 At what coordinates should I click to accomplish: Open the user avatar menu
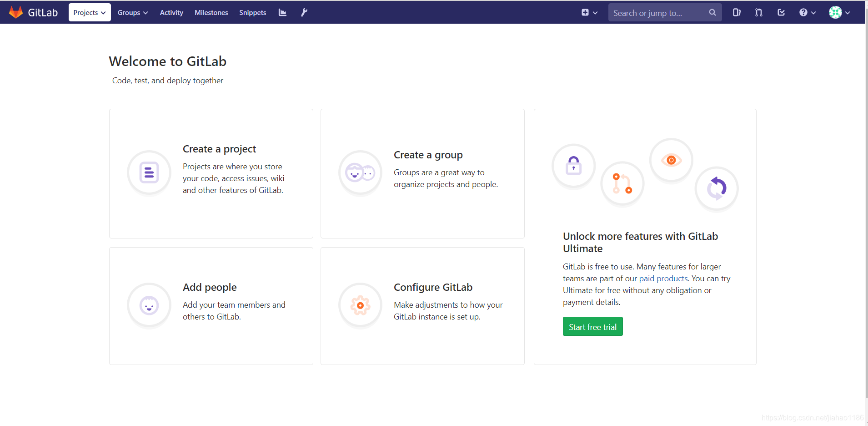(x=839, y=13)
